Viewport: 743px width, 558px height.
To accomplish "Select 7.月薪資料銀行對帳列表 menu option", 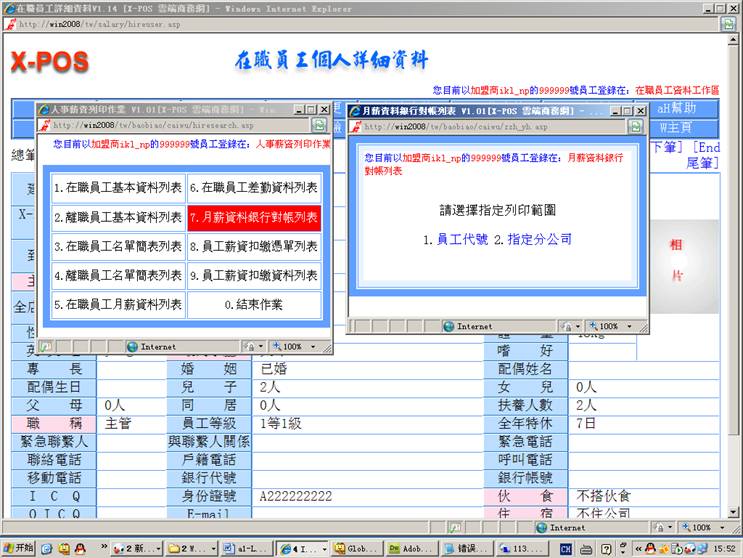I will (x=254, y=217).
